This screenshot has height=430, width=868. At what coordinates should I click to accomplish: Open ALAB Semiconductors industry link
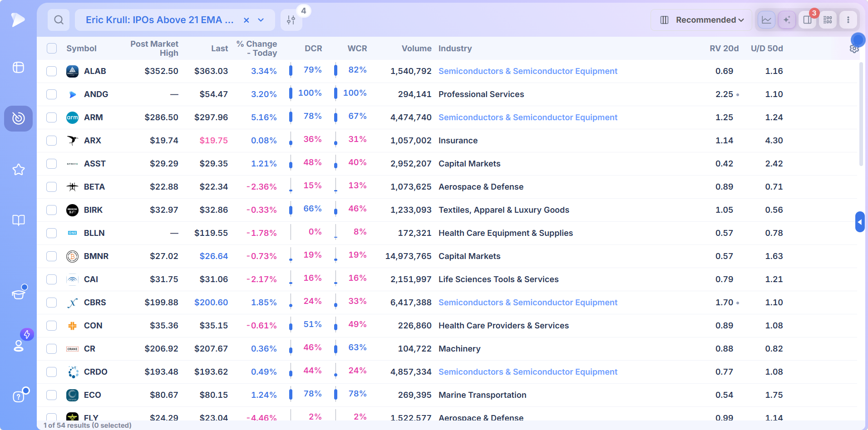[528, 71]
